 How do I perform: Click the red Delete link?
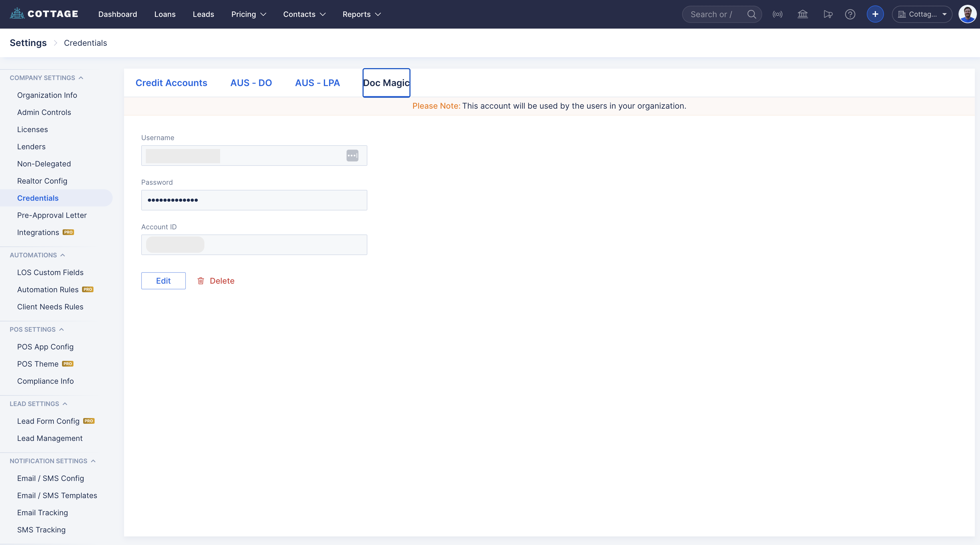[x=216, y=281]
